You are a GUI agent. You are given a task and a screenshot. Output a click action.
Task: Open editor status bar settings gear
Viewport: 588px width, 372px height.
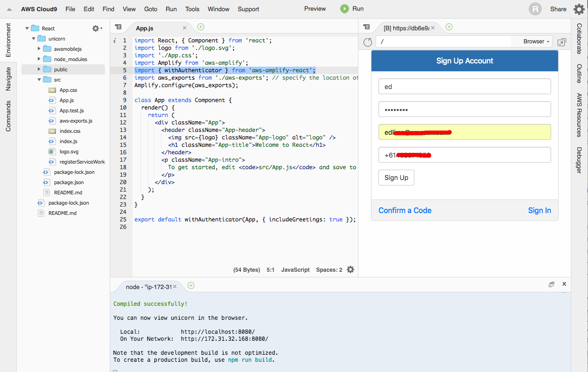[x=350, y=269]
